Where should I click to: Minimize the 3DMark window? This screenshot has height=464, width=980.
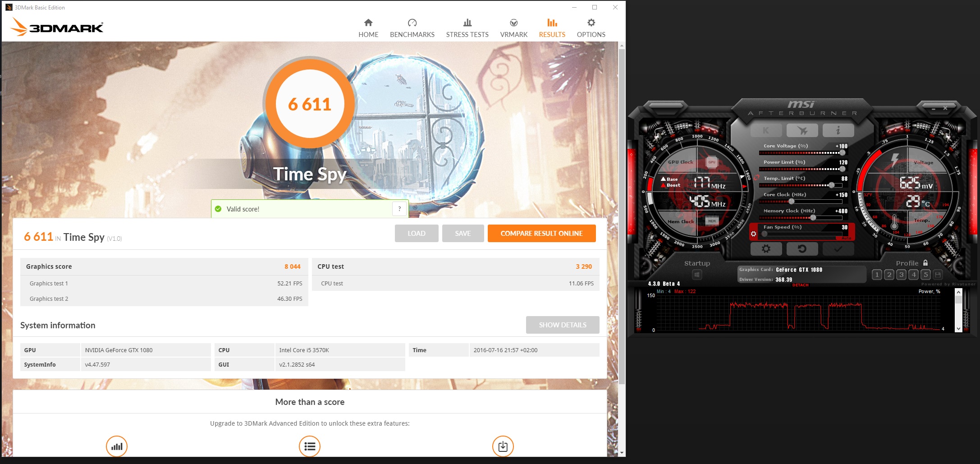pyautogui.click(x=574, y=7)
